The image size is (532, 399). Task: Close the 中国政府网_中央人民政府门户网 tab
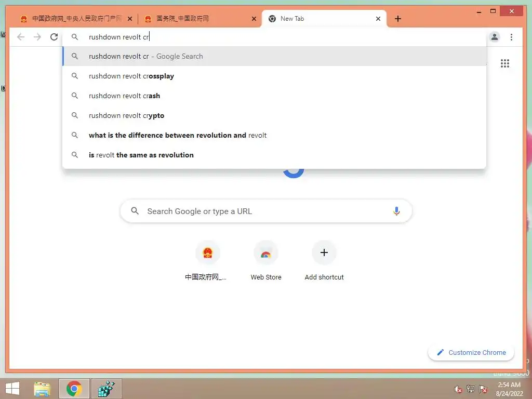coord(129,19)
